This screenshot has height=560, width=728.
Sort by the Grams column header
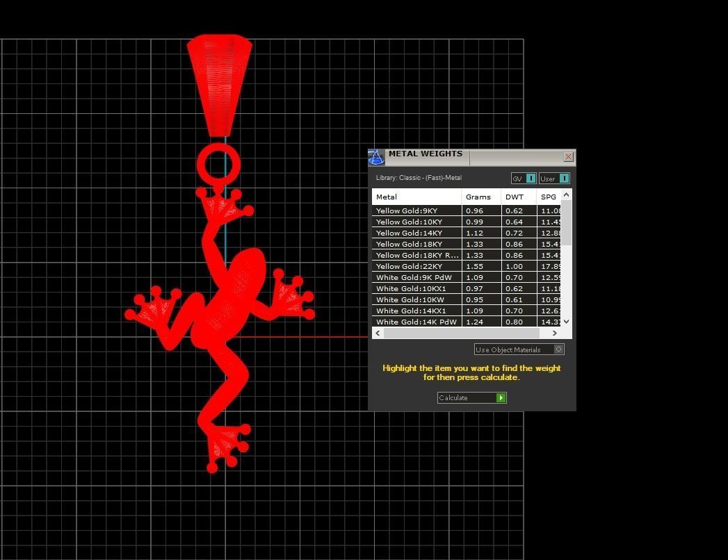coord(481,197)
